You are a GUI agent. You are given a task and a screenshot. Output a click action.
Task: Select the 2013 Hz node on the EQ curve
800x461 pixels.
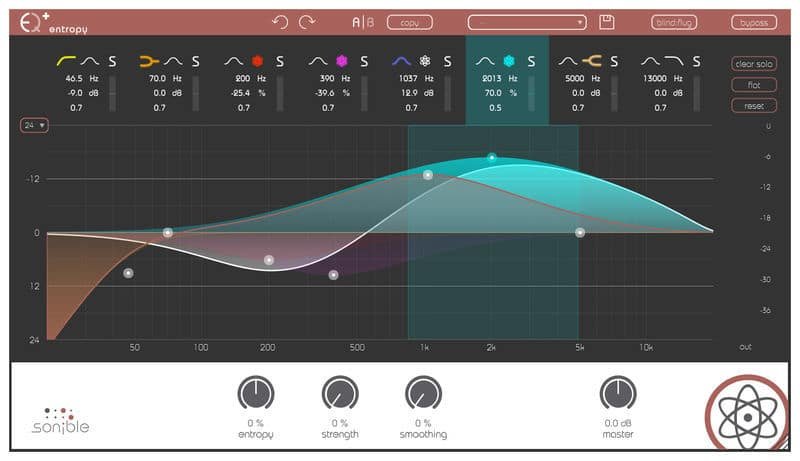coord(491,158)
